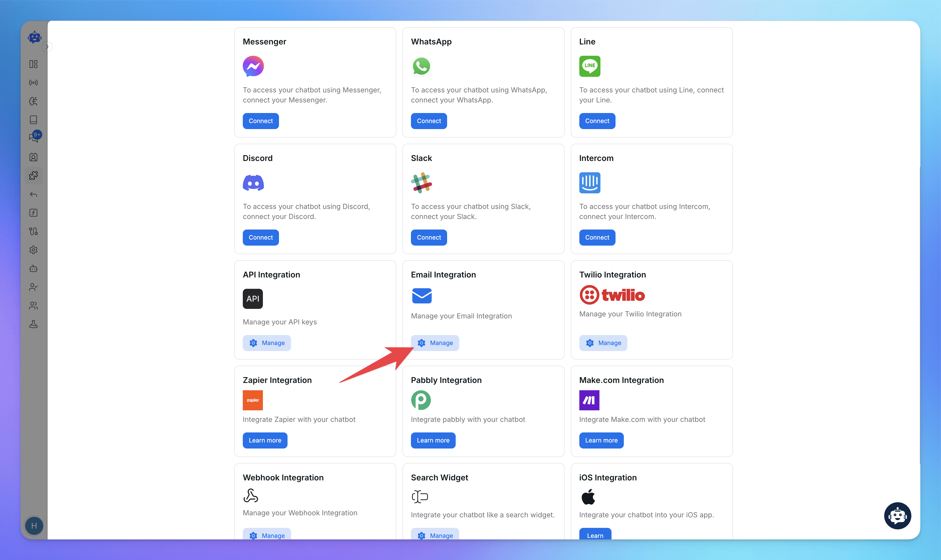The height and width of the screenshot is (560, 941).
Task: Learn more about Zapier Integration
Action: 265,440
